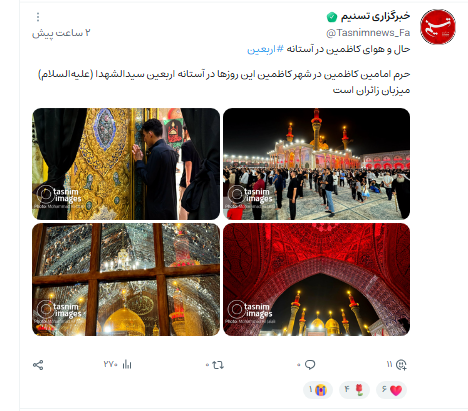This screenshot has height=411, width=468.
Task: Open the mirrored window dome reflection photo
Action: [126, 279]
